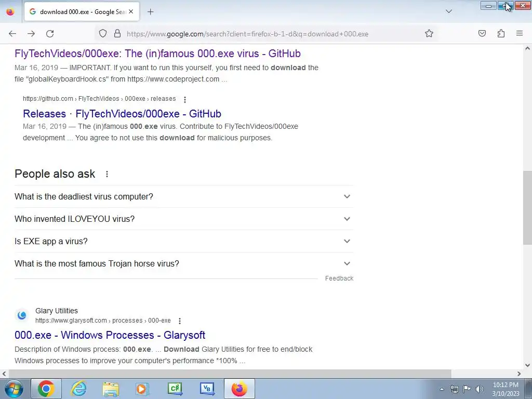Show hidden system tray icons arrow
Image resolution: width=532 pixels, height=399 pixels.
442,389
